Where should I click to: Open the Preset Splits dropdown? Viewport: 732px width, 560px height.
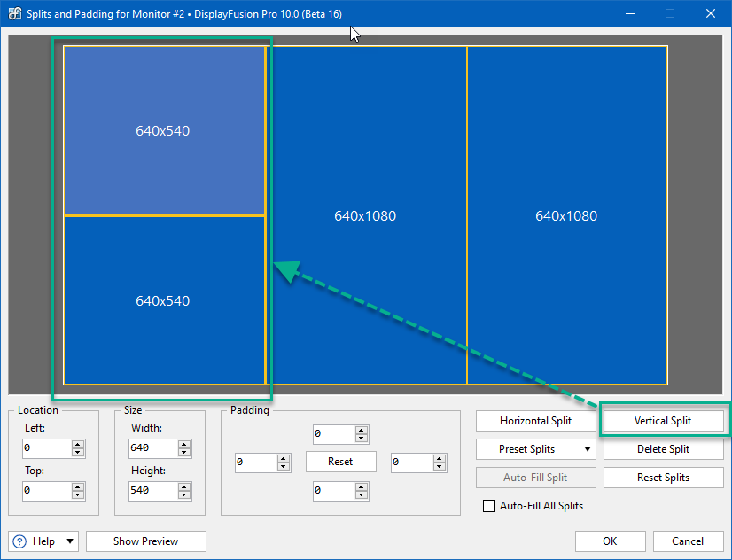coord(536,449)
